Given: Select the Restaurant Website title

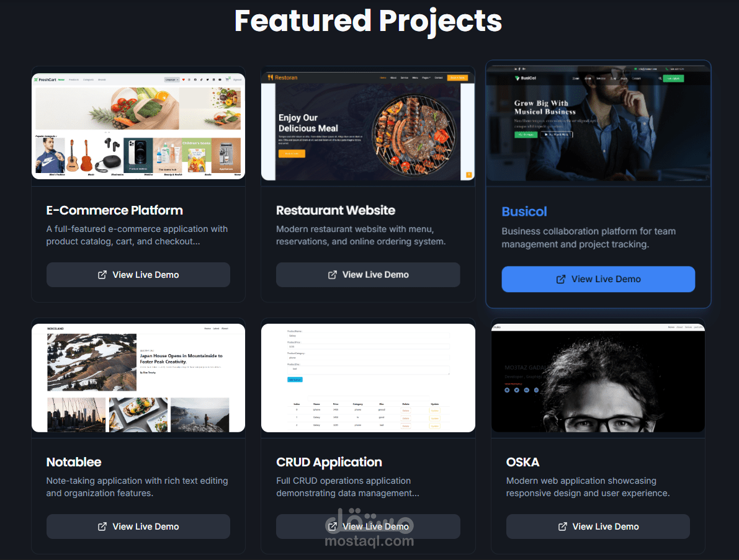Looking at the screenshot, I should coord(336,210).
